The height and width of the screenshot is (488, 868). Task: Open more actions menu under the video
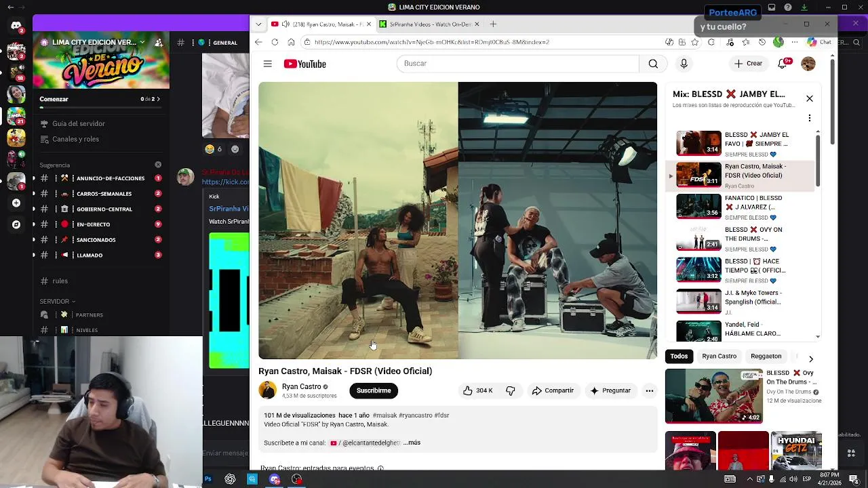point(650,390)
